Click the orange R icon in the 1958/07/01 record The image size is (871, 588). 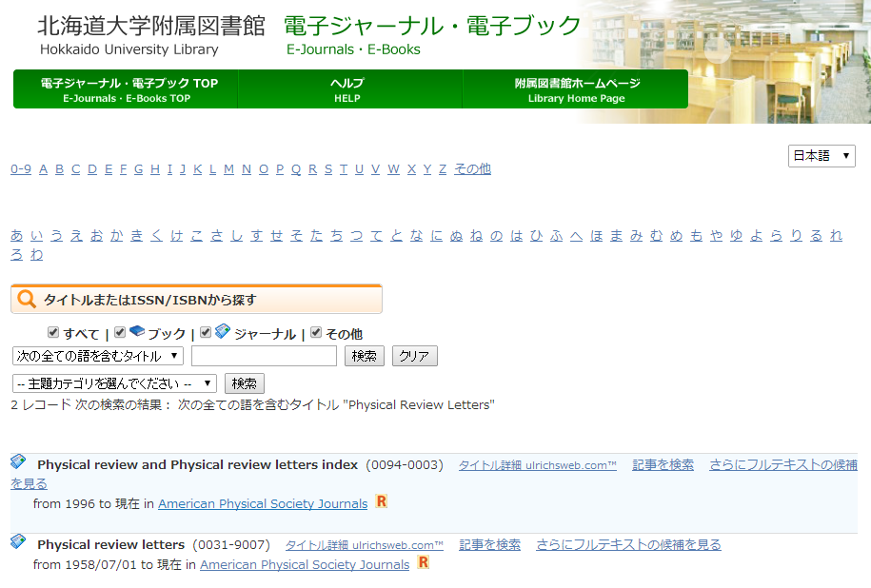click(424, 562)
